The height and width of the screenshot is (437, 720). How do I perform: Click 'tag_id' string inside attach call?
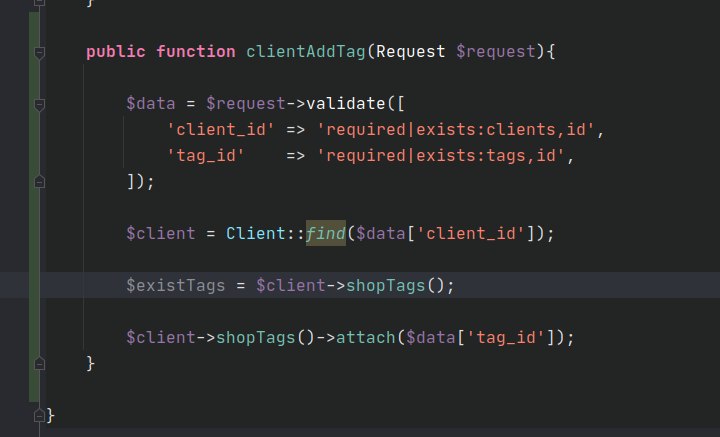pyautogui.click(x=506, y=338)
